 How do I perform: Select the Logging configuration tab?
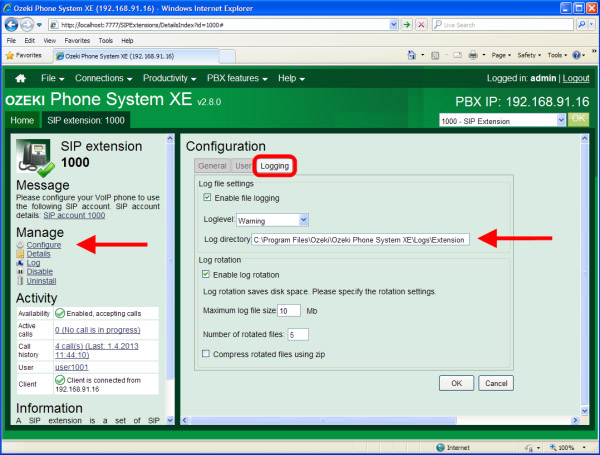tap(275, 166)
